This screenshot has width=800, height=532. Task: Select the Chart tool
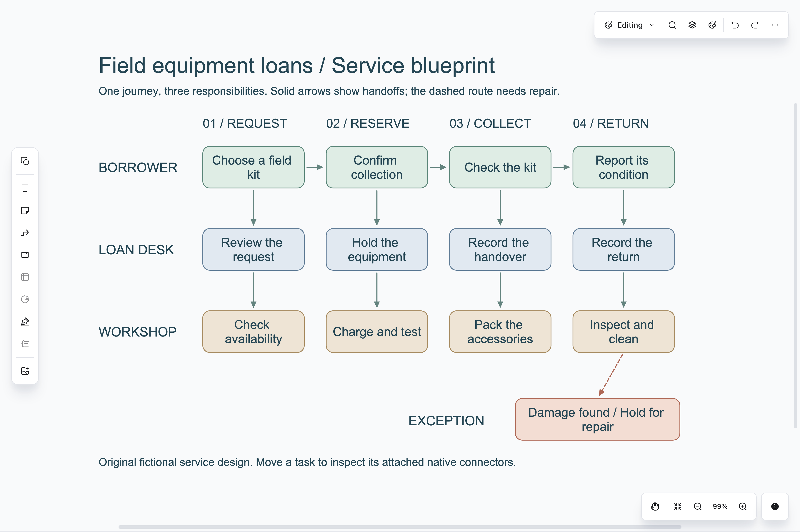tap(25, 299)
